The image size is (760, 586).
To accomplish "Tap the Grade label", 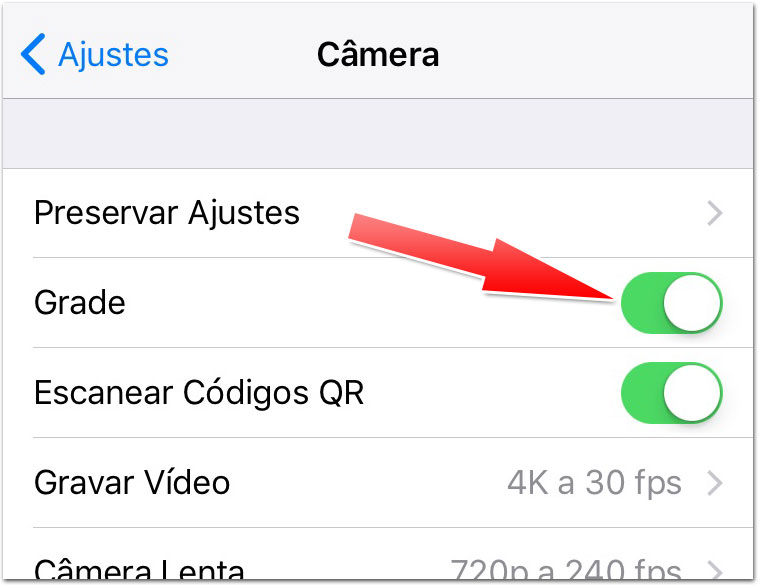I will 80,303.
